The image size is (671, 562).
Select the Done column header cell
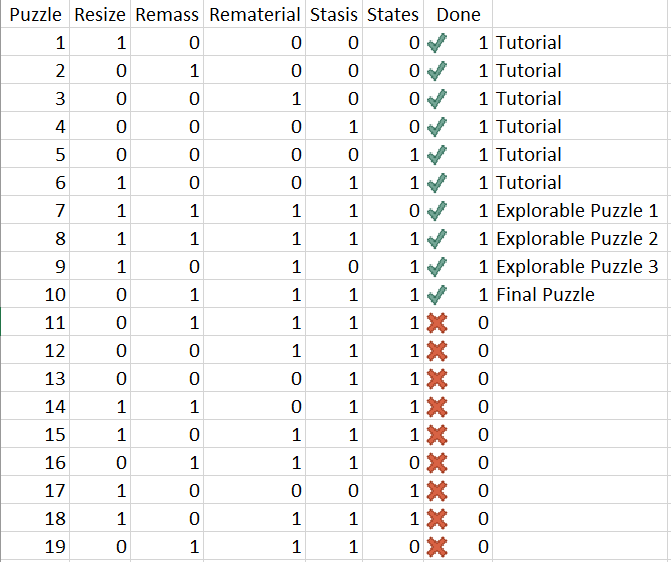coord(458,15)
